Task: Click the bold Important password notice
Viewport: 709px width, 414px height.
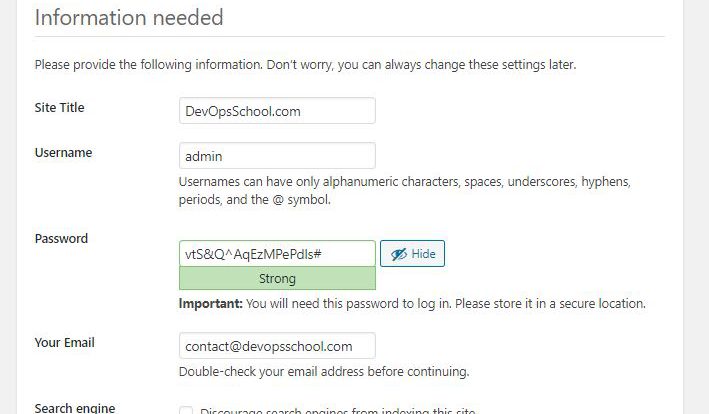Action: click(412, 303)
